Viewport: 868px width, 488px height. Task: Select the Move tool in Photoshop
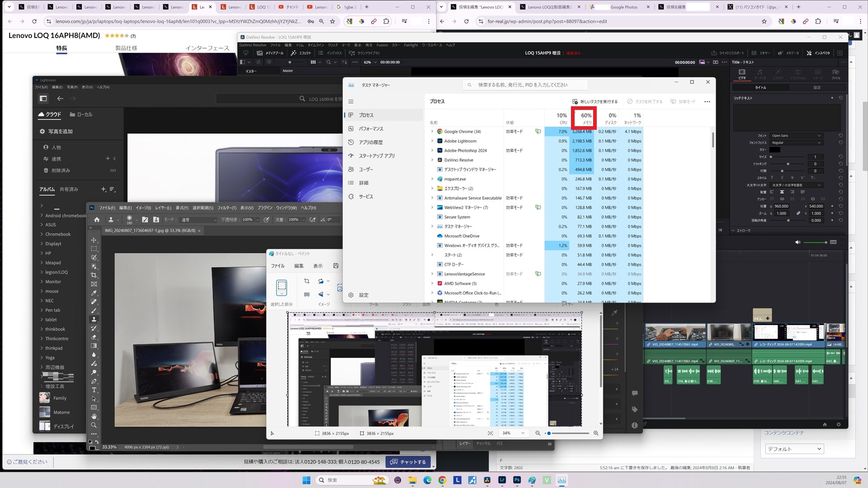coord(94,240)
